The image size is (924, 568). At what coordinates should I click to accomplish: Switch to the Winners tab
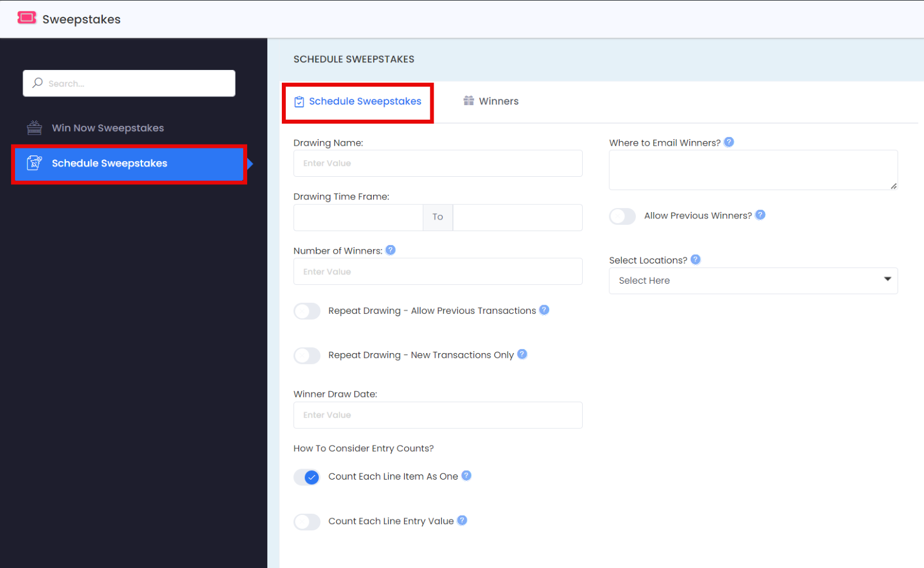[491, 101]
